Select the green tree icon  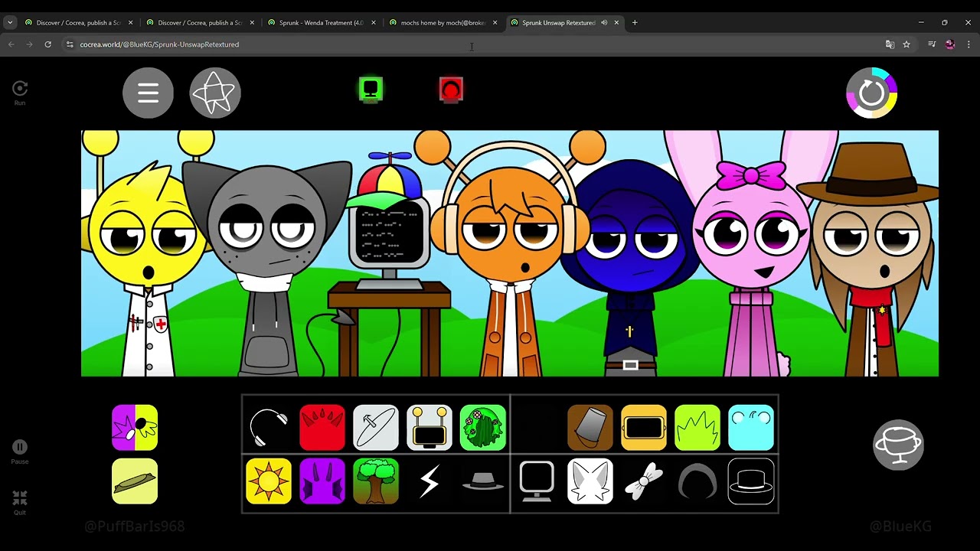coord(376,481)
